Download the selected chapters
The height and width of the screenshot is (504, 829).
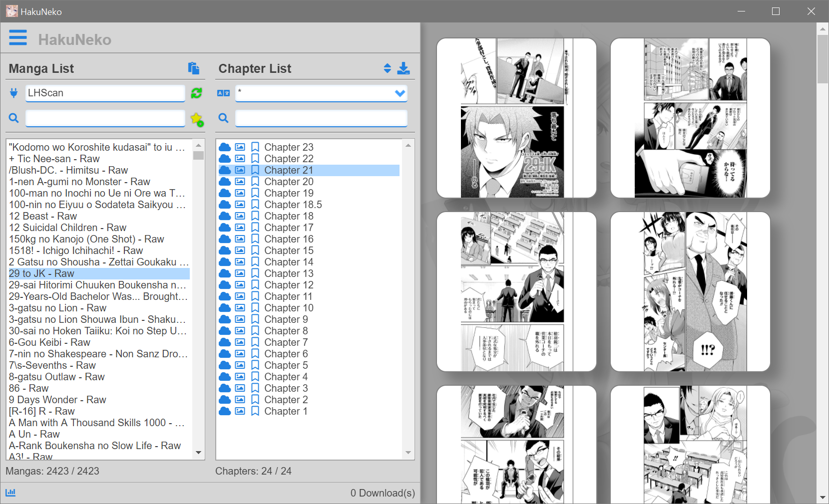(405, 68)
